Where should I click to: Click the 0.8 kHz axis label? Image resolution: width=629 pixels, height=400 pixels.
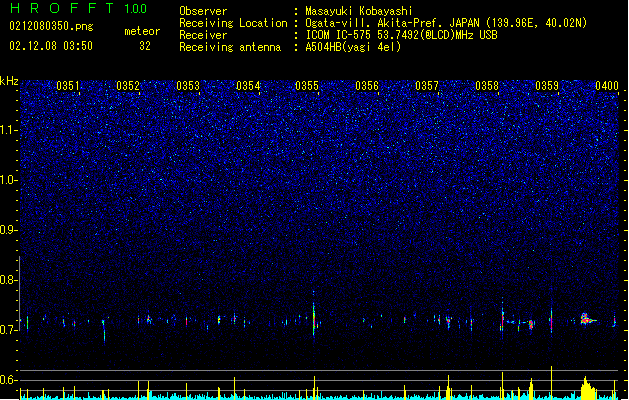pos(9,280)
